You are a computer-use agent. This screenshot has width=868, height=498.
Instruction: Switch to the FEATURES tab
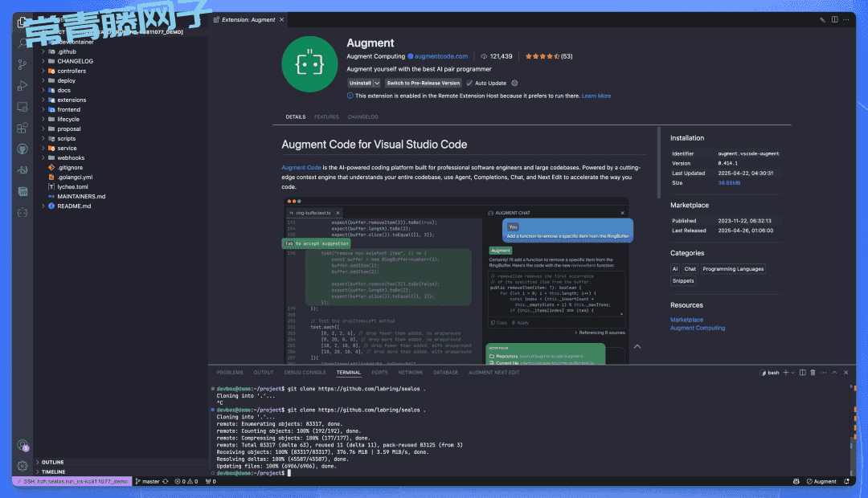[326, 116]
